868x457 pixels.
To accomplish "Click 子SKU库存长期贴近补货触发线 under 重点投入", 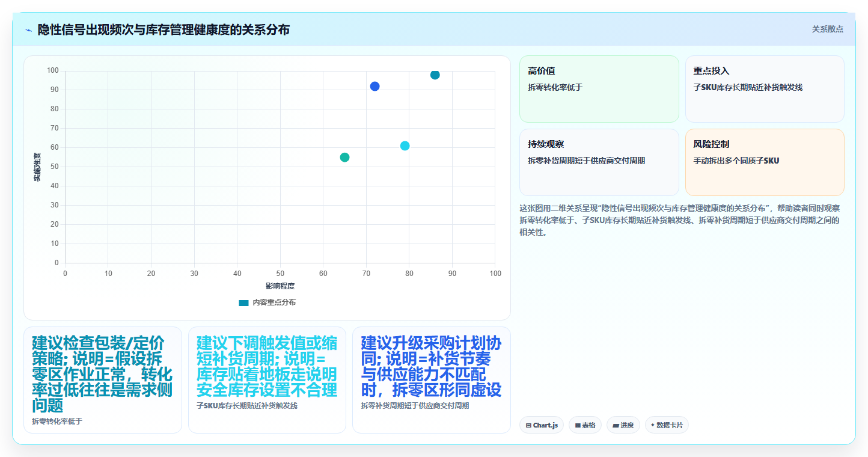I will click(x=748, y=87).
